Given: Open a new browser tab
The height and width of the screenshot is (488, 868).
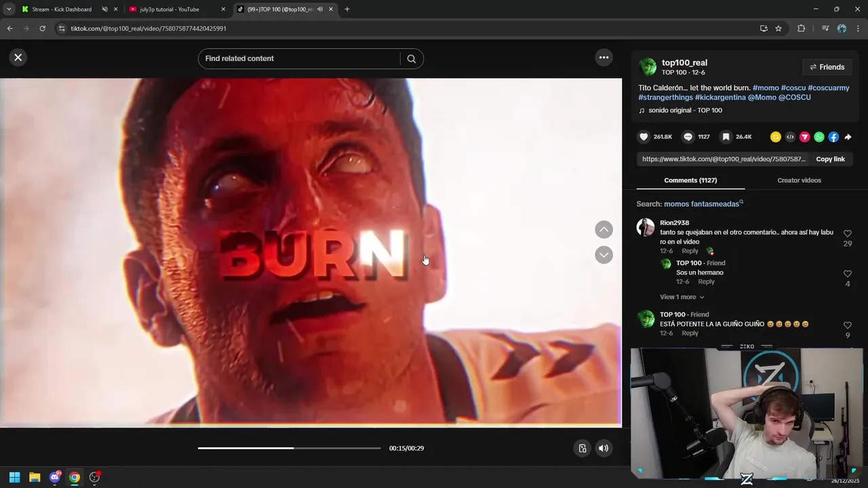Looking at the screenshot, I should [347, 9].
